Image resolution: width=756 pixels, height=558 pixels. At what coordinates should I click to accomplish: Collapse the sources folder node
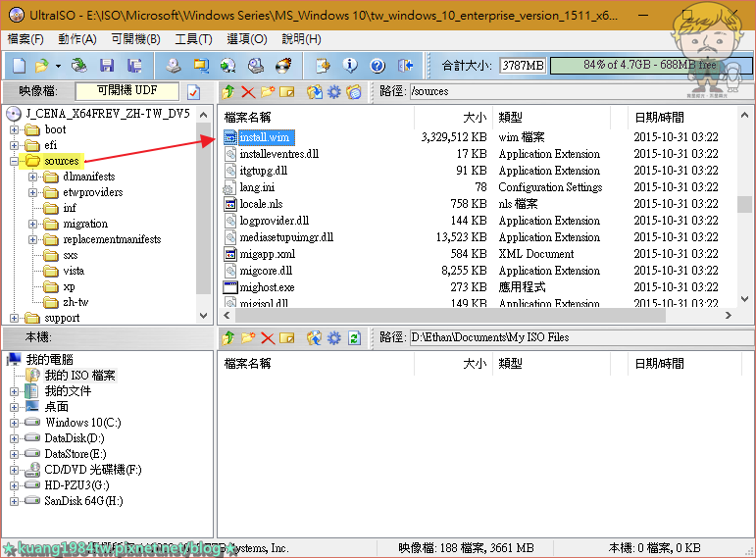14,161
